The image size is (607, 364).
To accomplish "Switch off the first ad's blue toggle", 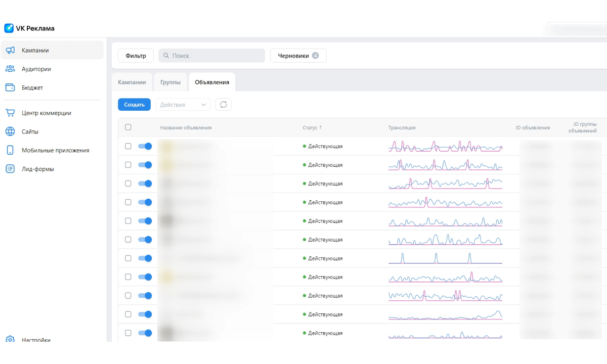I will click(145, 146).
